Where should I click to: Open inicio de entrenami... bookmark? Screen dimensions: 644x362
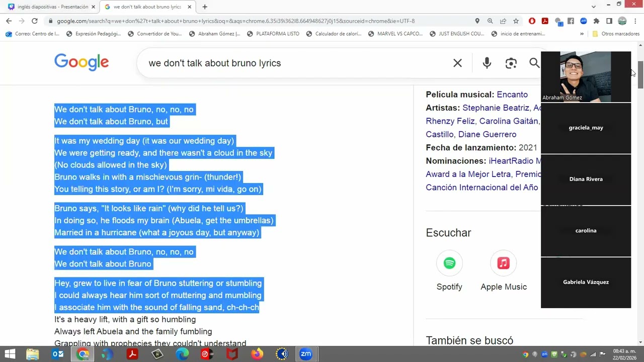(x=518, y=34)
